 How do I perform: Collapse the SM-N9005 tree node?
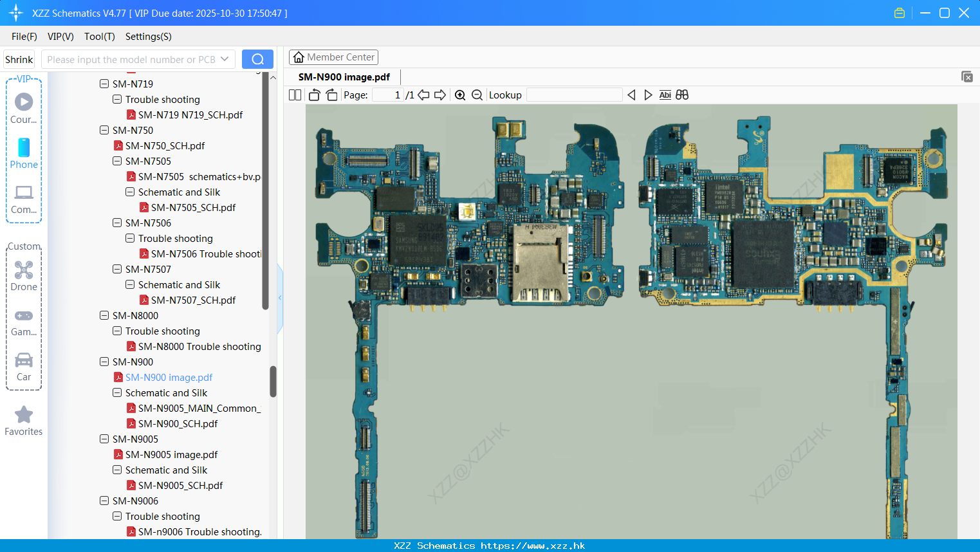104,439
